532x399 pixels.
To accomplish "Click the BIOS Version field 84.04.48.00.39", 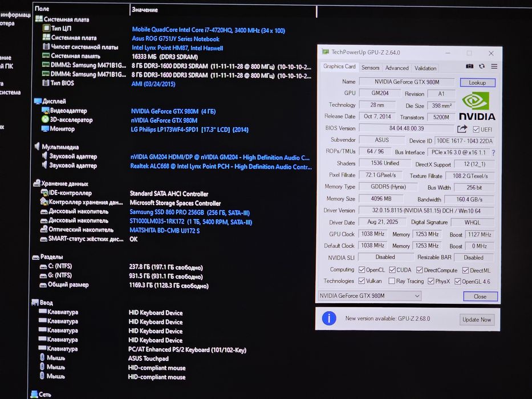I will click(407, 128).
